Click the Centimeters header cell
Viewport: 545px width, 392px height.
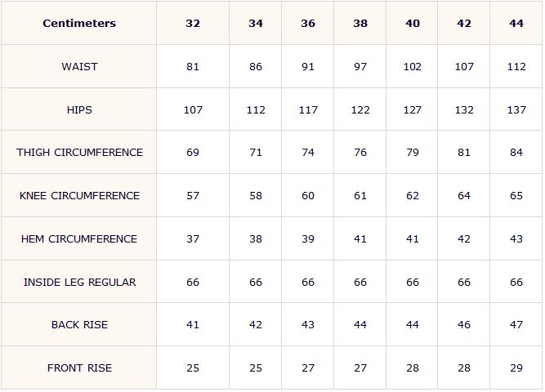(x=79, y=24)
